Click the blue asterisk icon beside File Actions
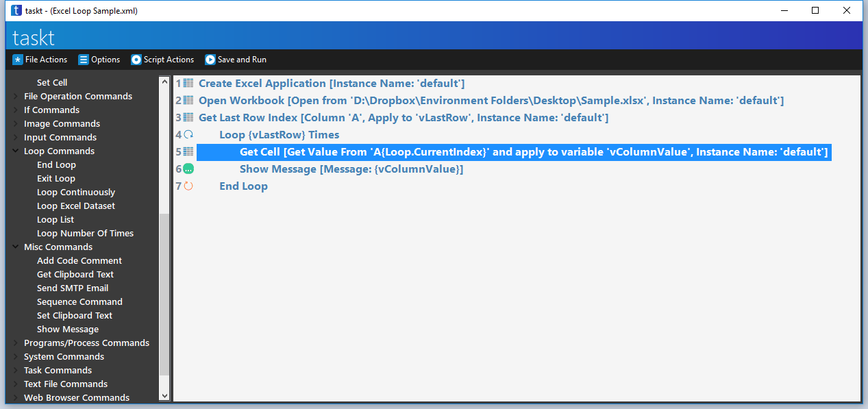 (16, 60)
